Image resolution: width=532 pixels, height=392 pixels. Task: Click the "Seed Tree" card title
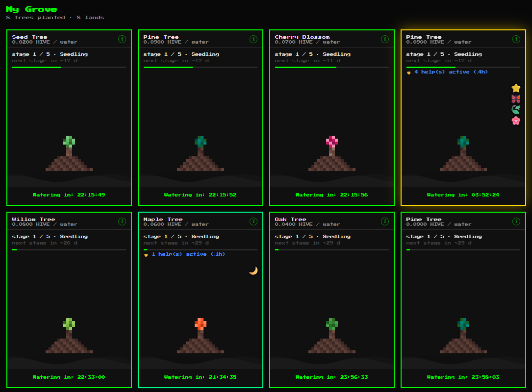tap(29, 37)
